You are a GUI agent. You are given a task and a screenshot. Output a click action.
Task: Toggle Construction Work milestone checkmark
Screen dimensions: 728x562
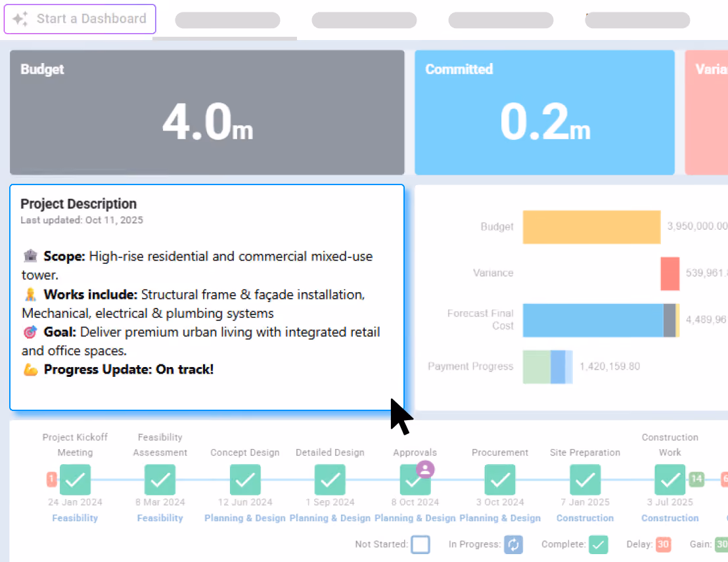tap(670, 479)
